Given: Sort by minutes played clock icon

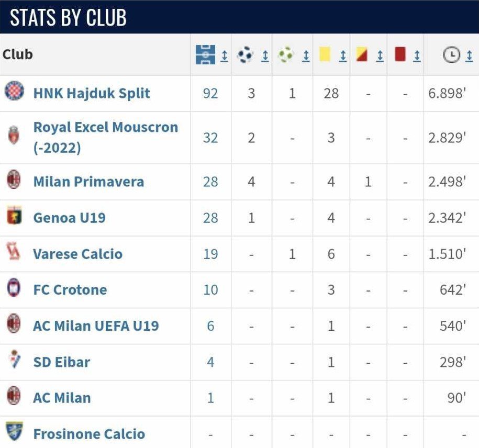Looking at the screenshot, I should pyautogui.click(x=451, y=55).
